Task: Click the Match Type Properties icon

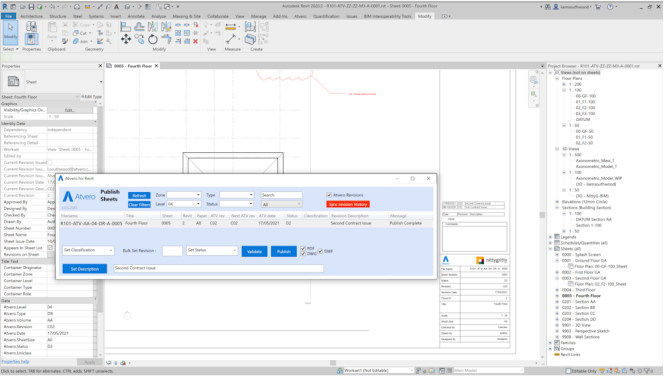Action: coord(65,41)
